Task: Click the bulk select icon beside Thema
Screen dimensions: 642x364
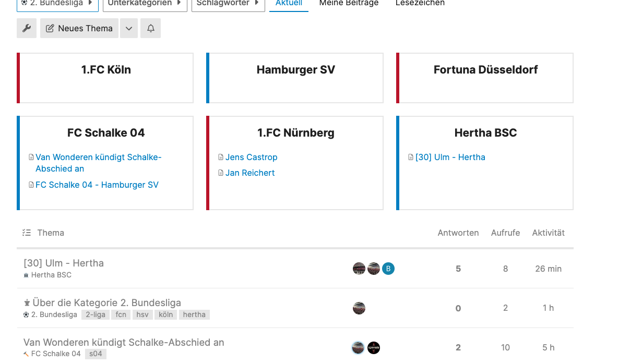Action: pos(27,233)
